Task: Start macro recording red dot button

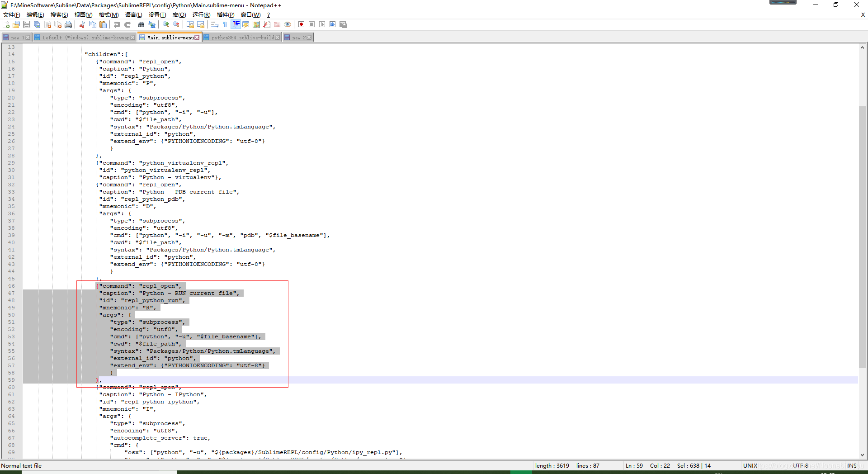Action: click(302, 24)
